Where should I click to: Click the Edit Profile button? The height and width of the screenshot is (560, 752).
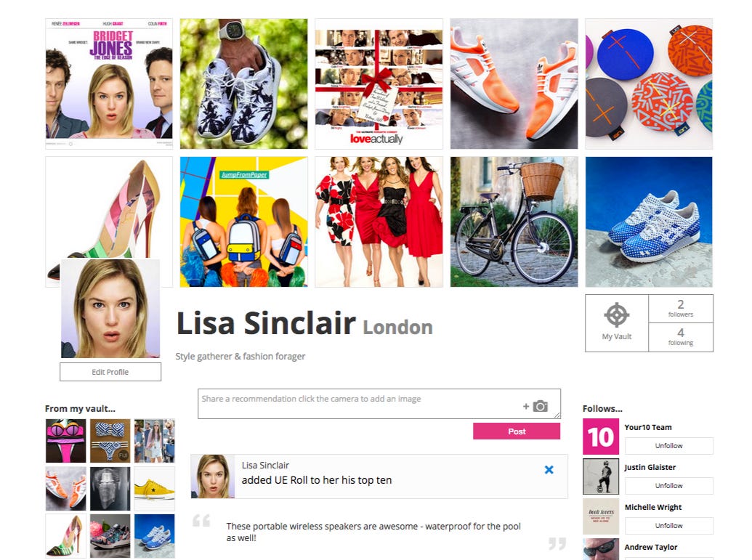[110, 372]
